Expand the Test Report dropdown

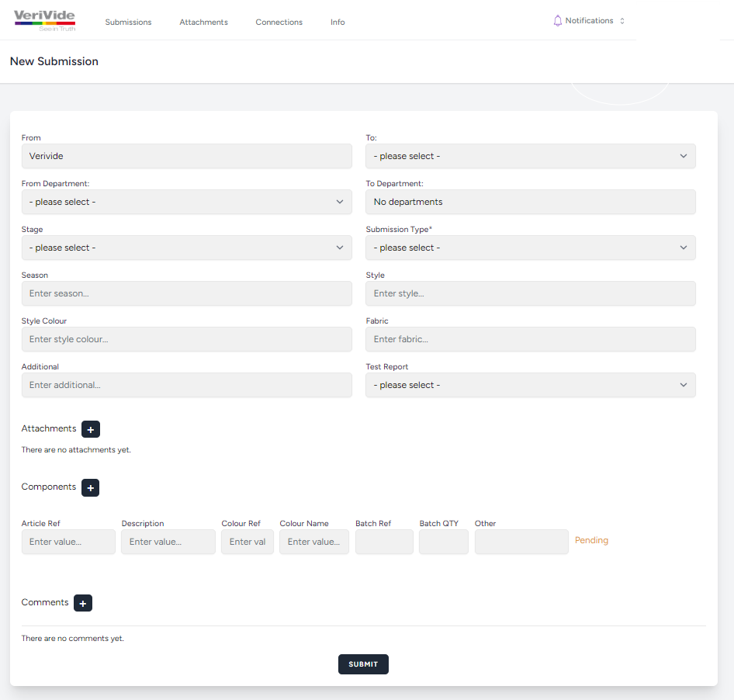tap(530, 385)
